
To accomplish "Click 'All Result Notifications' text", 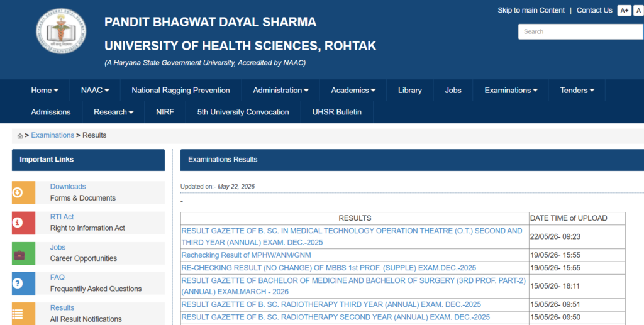I will click(86, 319).
